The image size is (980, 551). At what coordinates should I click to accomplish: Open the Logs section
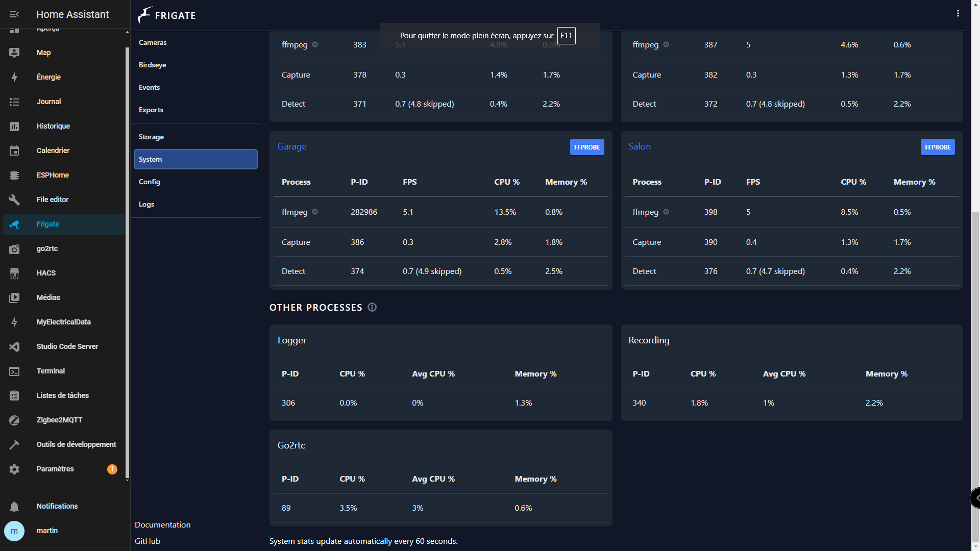[146, 204]
